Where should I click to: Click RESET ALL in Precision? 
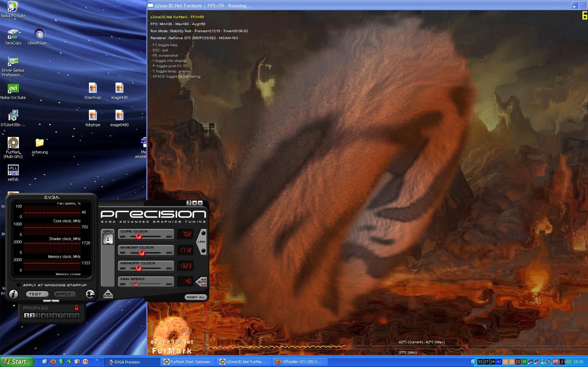196,297
